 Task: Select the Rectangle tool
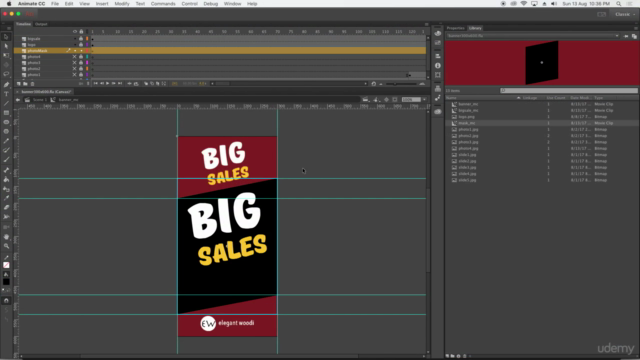click(x=6, y=113)
